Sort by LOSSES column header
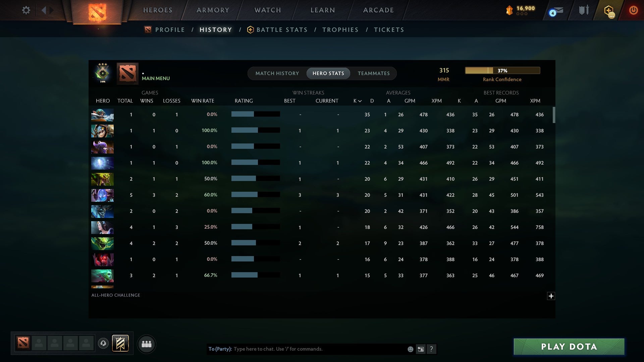The image size is (644, 362). click(172, 101)
